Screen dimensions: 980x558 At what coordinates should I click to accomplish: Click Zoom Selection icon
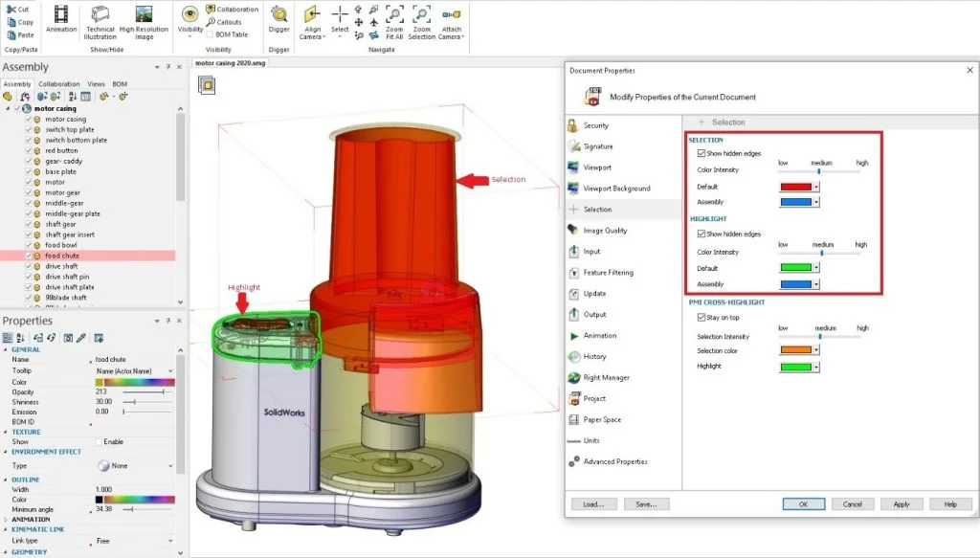coord(422,15)
